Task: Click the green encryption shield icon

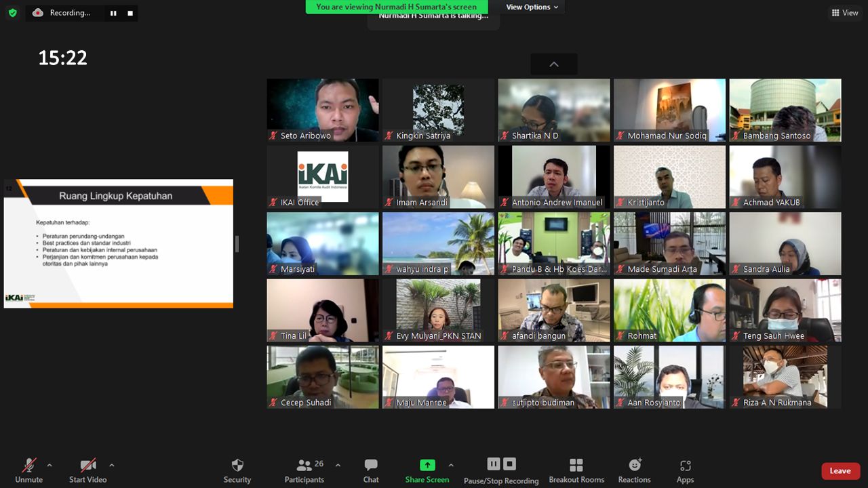Action: (12, 12)
